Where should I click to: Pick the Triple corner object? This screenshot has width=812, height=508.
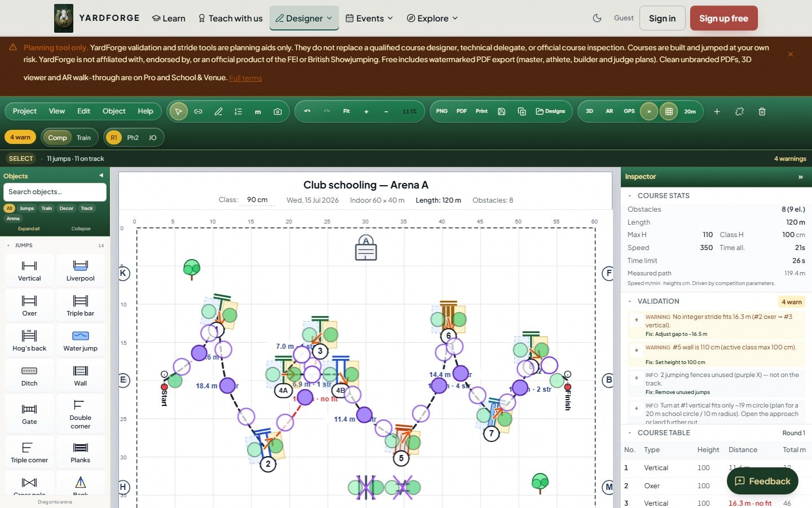[x=29, y=452]
